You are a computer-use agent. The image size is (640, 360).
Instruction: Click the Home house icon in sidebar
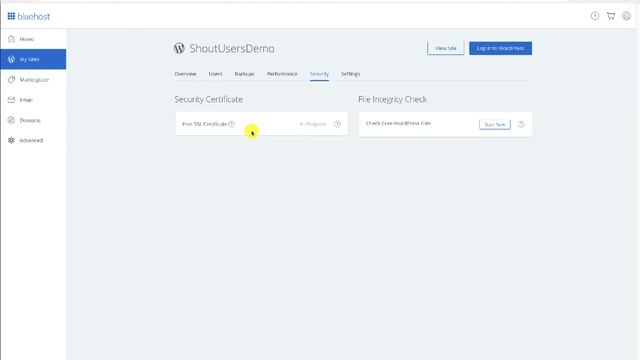[11, 39]
